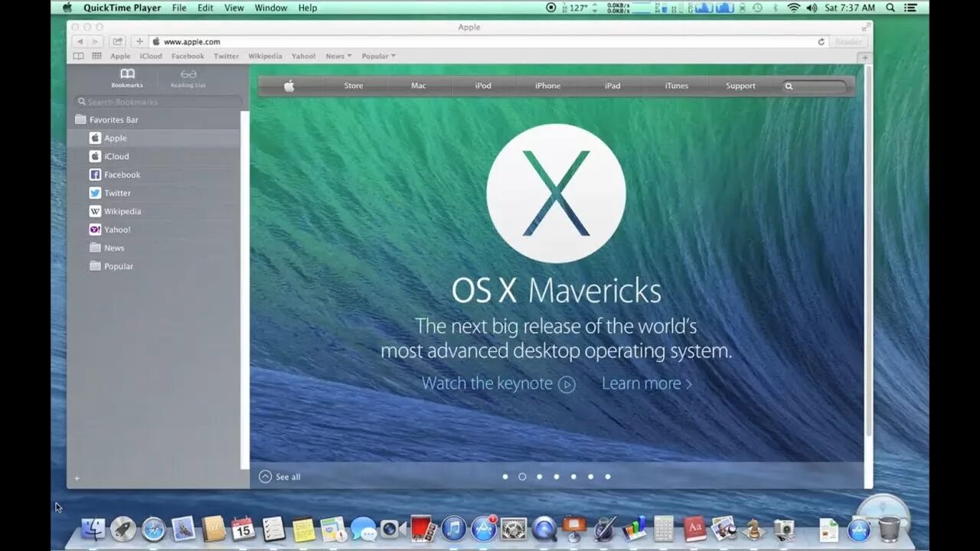Reload page with the circular arrow icon
This screenshot has height=551, width=980.
click(x=822, y=41)
